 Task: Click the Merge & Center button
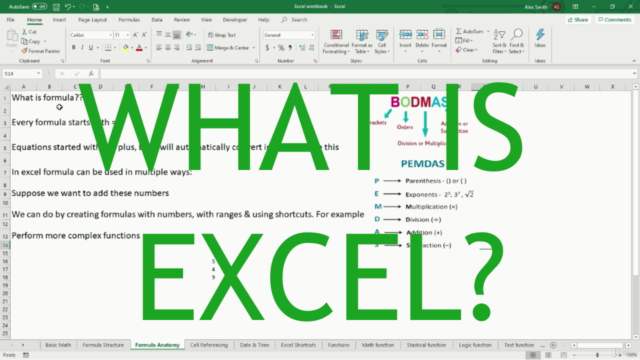coord(228,48)
